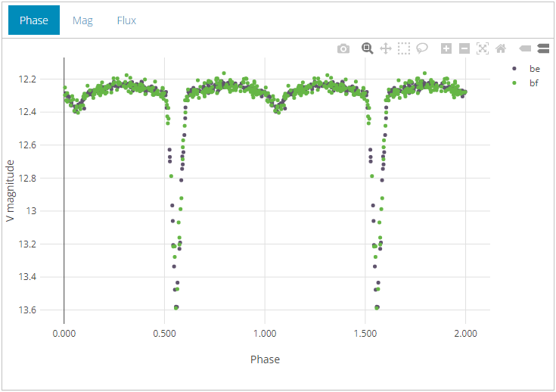The height and width of the screenshot is (392, 556).
Task: Click the 12.6 y-axis tick label
Action: click(x=28, y=145)
